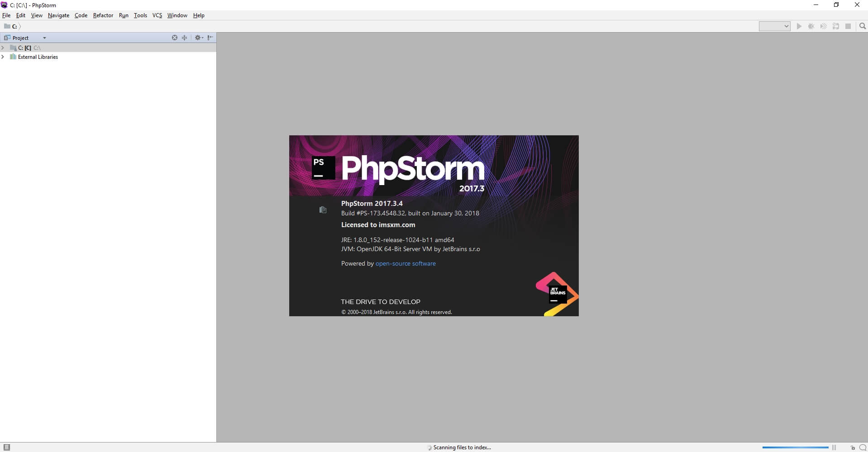Open the Tools menu
The height and width of the screenshot is (452, 868).
[140, 15]
